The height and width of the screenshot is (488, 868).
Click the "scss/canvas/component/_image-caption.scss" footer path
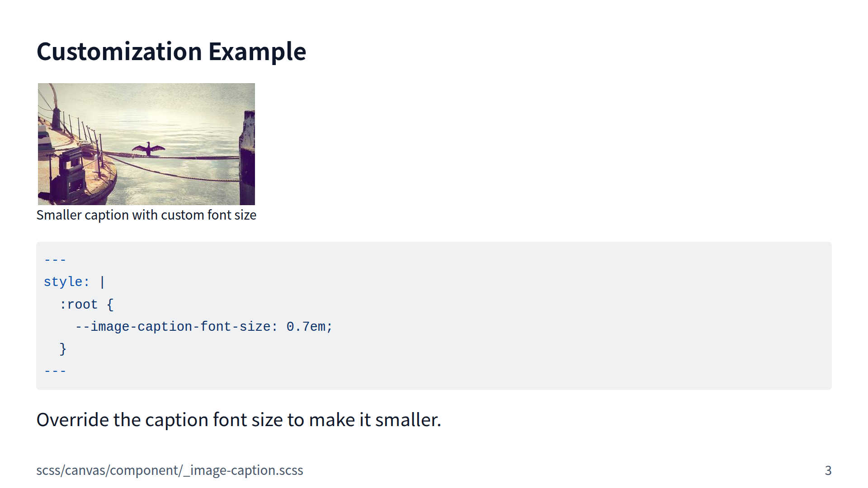click(x=170, y=470)
